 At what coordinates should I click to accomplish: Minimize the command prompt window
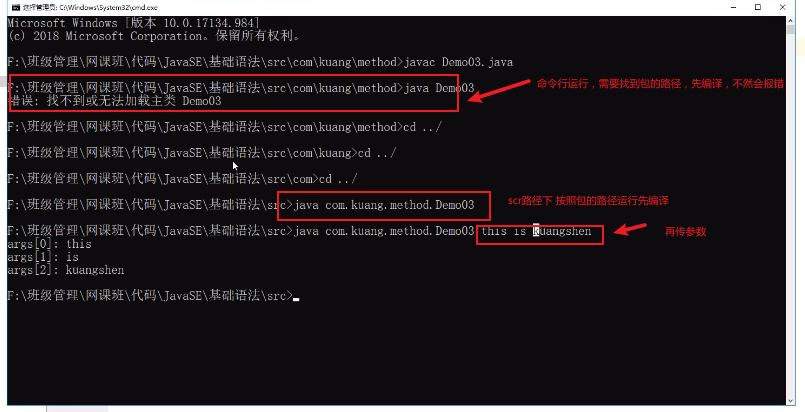[x=733, y=7]
